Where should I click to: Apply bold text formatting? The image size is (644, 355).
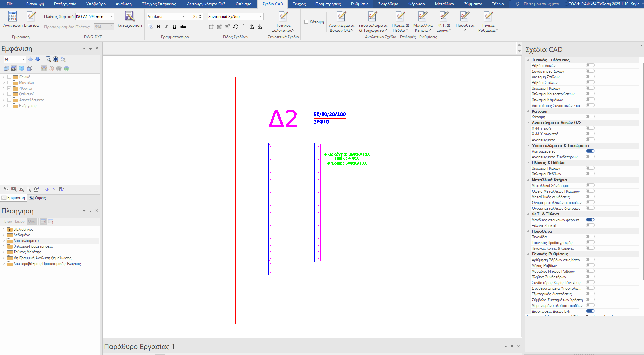point(158,27)
